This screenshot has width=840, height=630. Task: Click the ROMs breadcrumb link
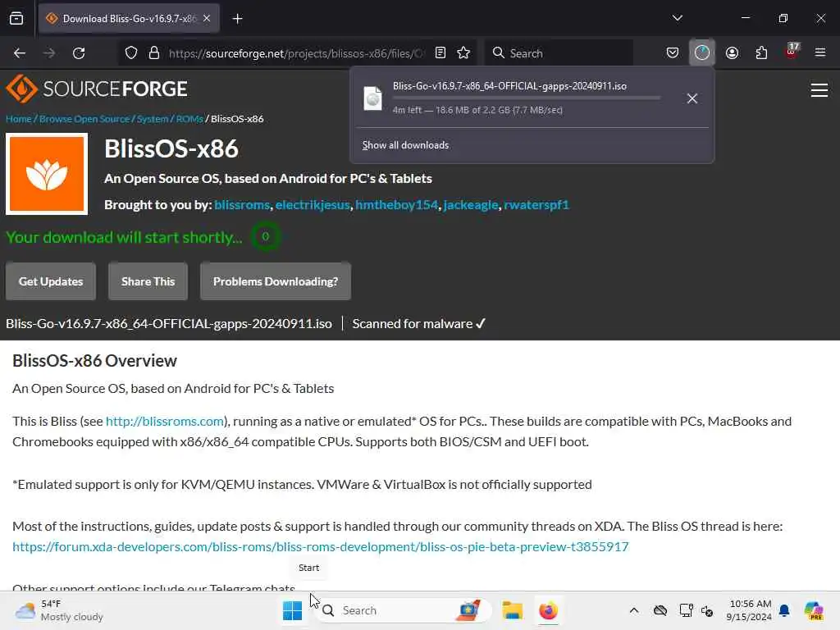click(189, 119)
